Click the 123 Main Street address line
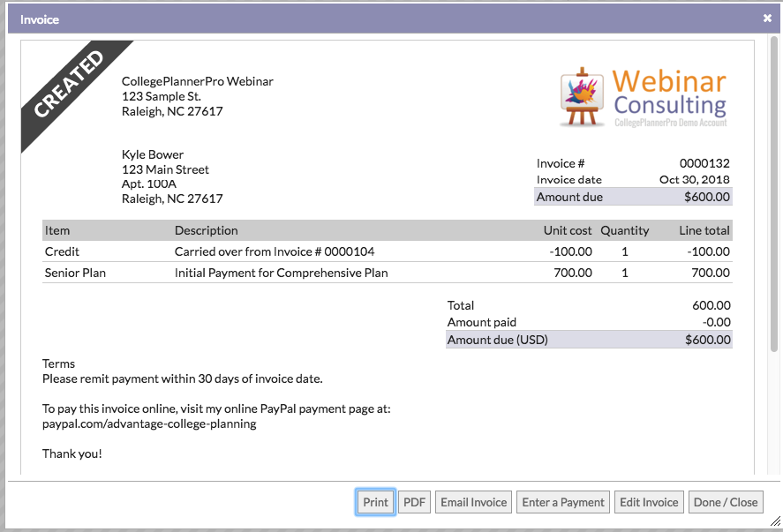The width and height of the screenshot is (783, 532). point(165,169)
